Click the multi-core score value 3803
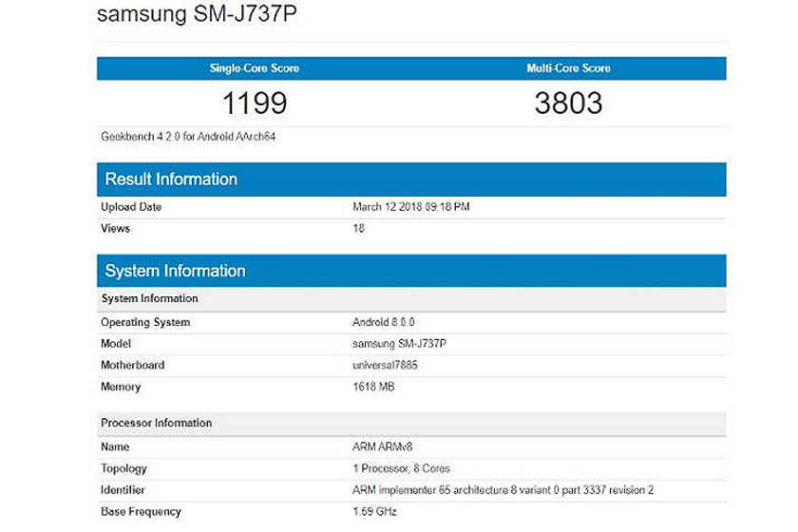This screenshot has width=798, height=532. [568, 103]
